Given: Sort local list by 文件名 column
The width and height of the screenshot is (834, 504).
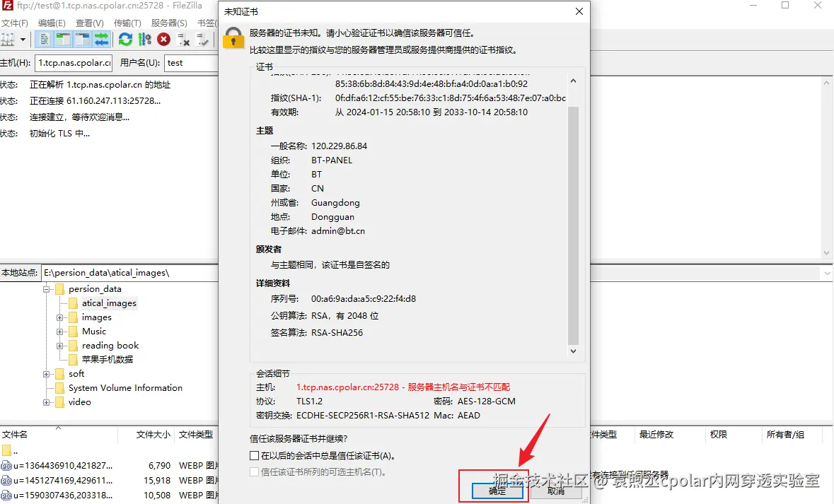Looking at the screenshot, I should (59, 435).
